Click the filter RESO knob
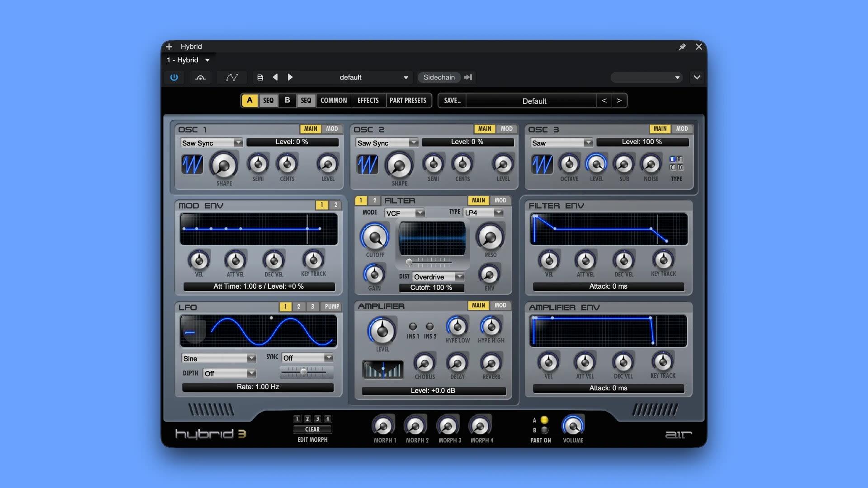 (490, 237)
